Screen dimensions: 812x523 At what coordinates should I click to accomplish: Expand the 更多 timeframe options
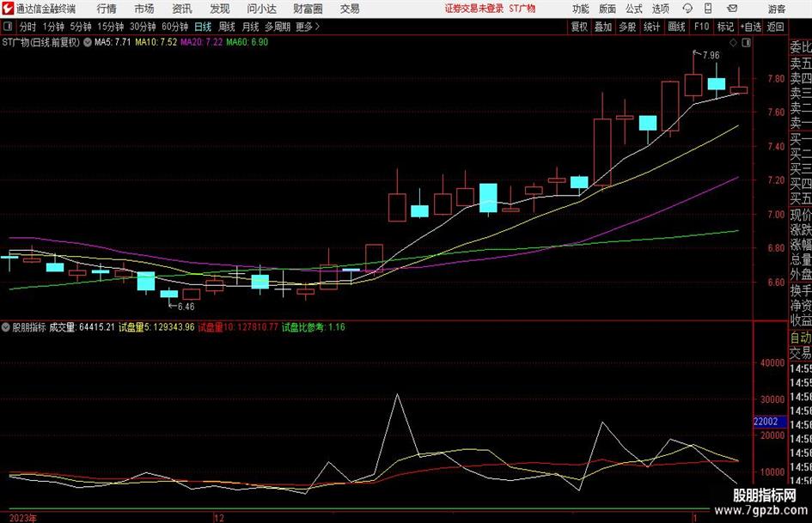point(308,27)
